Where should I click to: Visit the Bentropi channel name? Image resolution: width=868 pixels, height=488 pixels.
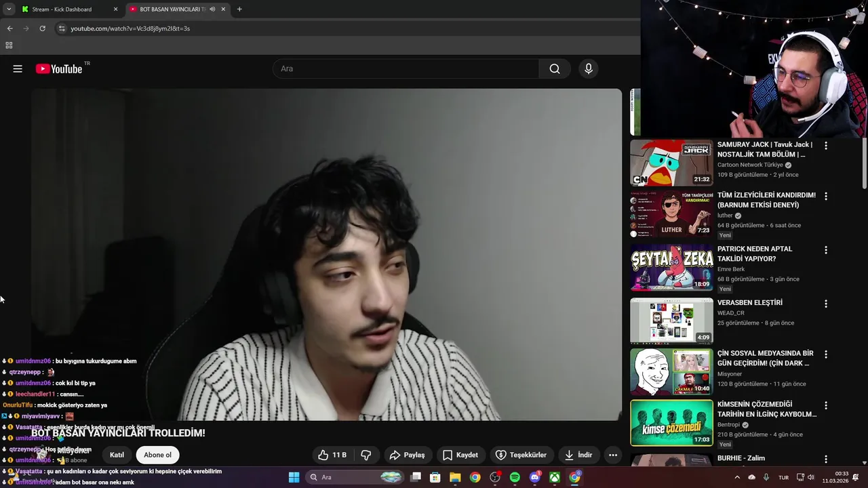(x=730, y=425)
